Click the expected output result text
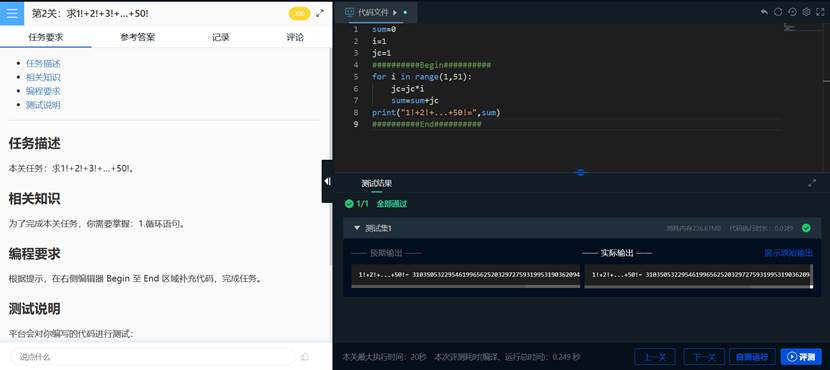830x370 pixels. point(469,275)
